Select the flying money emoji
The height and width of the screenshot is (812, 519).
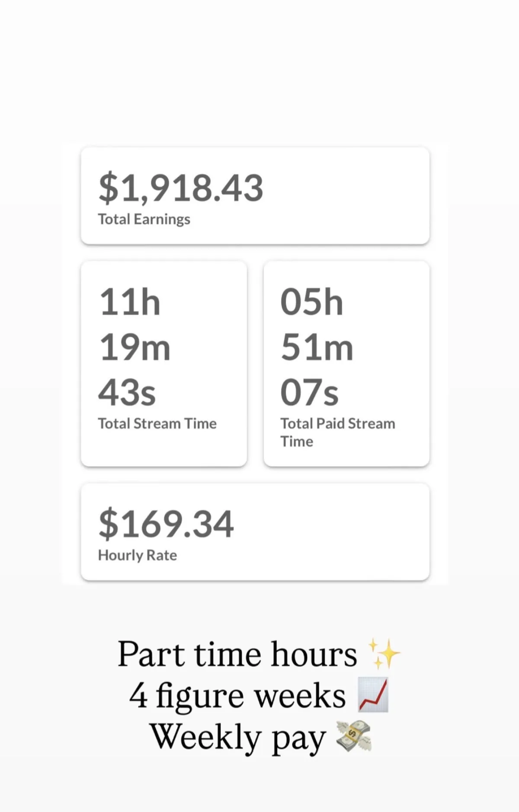tap(354, 736)
